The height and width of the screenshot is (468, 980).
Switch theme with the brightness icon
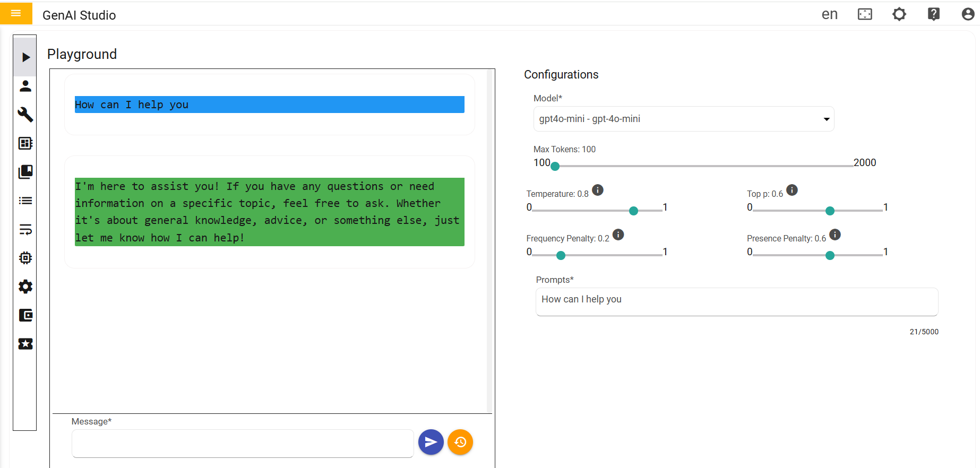pyautogui.click(x=899, y=14)
